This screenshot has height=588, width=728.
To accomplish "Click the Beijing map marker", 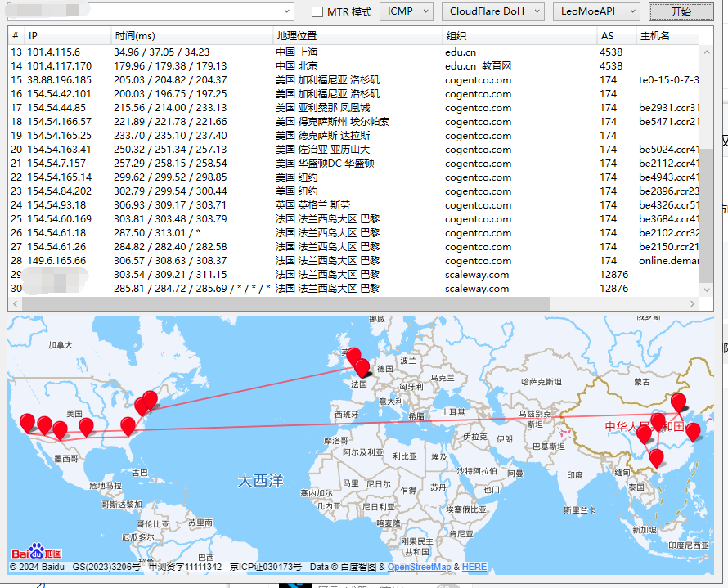I will [678, 402].
